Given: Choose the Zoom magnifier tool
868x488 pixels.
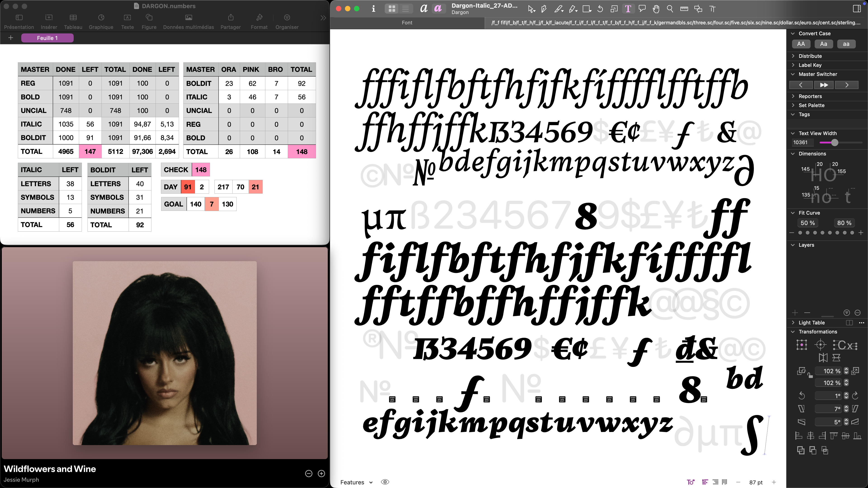Looking at the screenshot, I should (670, 9).
